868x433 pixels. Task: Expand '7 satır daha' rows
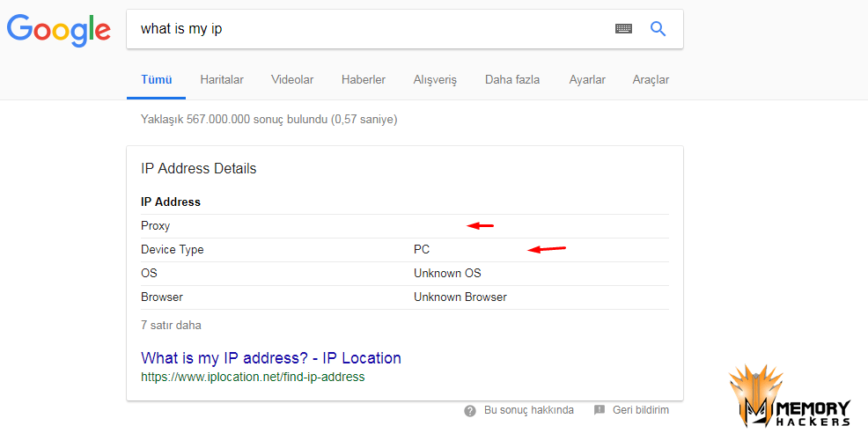pyautogui.click(x=171, y=325)
